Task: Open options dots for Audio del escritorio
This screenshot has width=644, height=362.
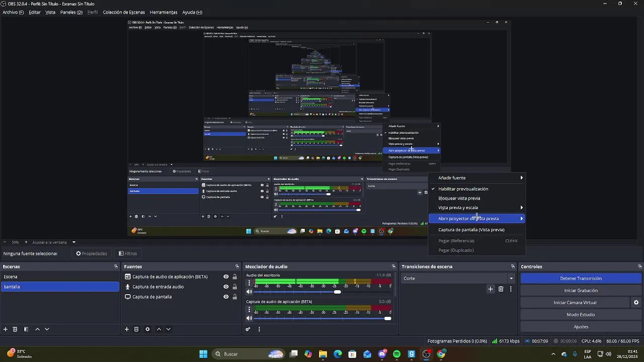Action: [x=249, y=283]
